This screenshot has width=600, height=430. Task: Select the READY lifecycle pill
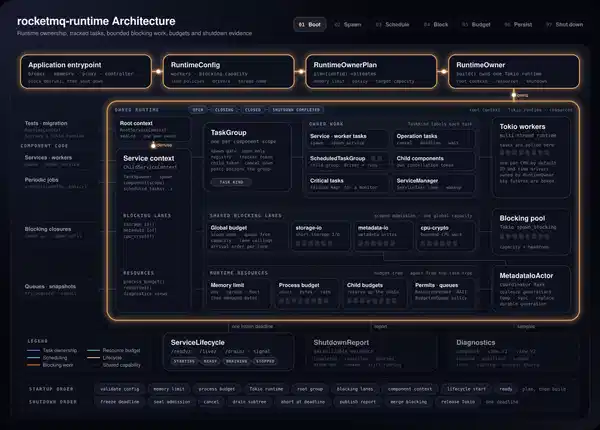210,361
